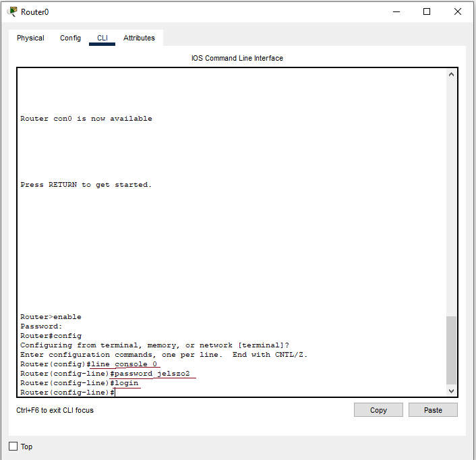
Task: Minimize the Router0 window
Action: click(395, 11)
